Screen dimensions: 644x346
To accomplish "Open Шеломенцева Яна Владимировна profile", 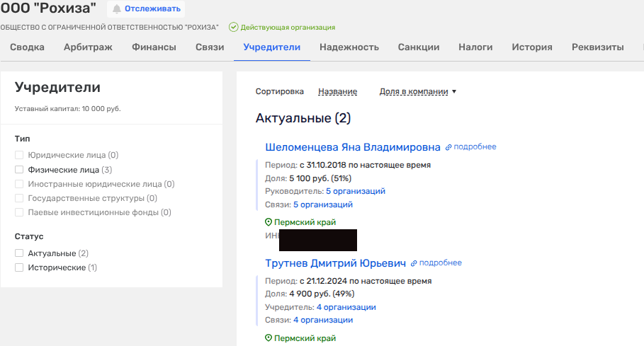I will 352,147.
